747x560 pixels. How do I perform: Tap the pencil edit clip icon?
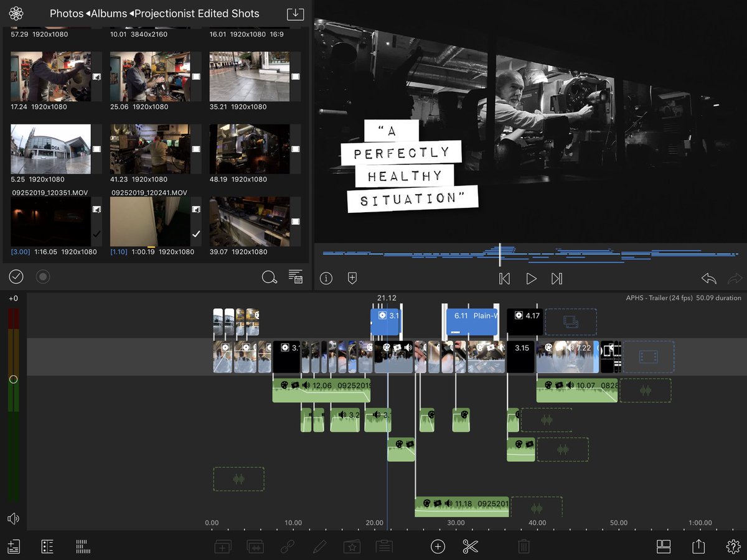coord(320,547)
